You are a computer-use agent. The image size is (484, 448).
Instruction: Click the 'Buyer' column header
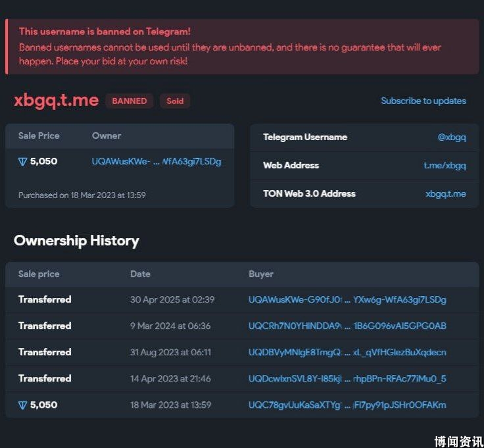[x=261, y=274]
